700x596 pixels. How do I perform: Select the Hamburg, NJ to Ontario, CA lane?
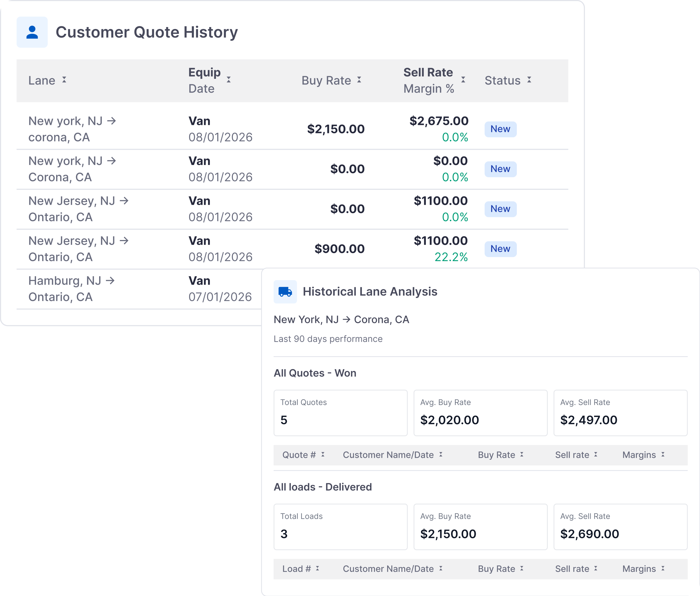click(72, 289)
